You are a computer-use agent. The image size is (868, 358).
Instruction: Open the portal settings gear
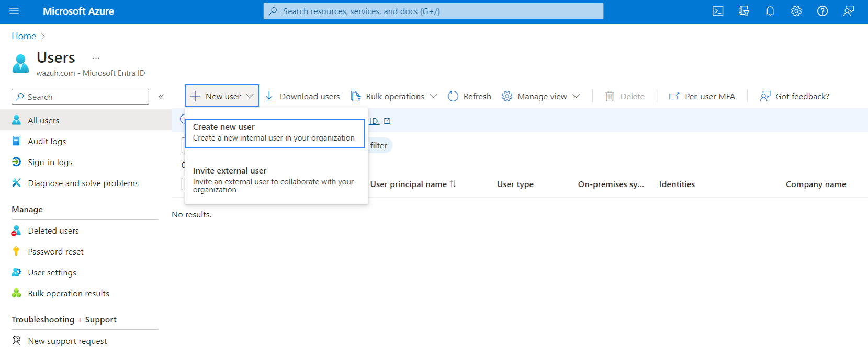[796, 11]
